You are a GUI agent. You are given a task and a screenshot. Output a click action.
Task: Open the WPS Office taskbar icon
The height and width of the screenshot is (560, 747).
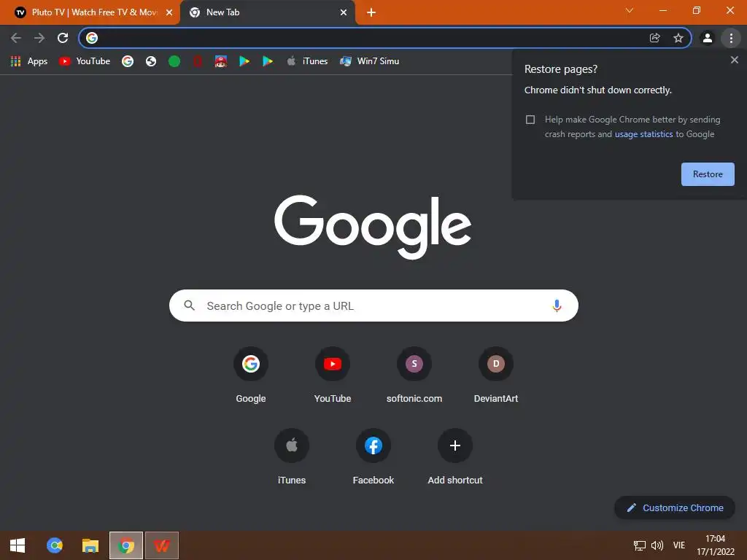tap(162, 545)
